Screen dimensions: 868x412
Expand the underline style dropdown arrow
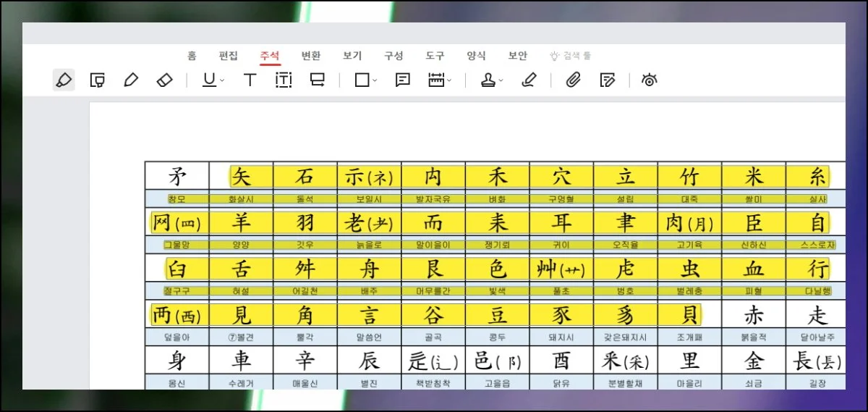(x=223, y=81)
